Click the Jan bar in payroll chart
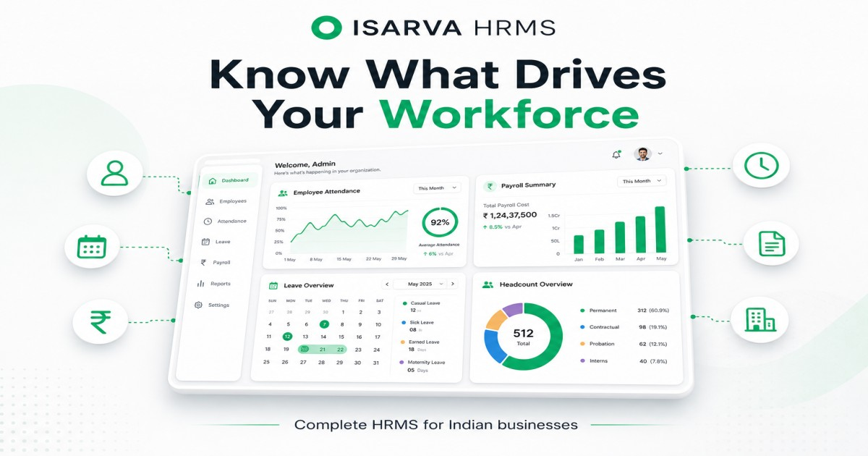 (x=579, y=245)
